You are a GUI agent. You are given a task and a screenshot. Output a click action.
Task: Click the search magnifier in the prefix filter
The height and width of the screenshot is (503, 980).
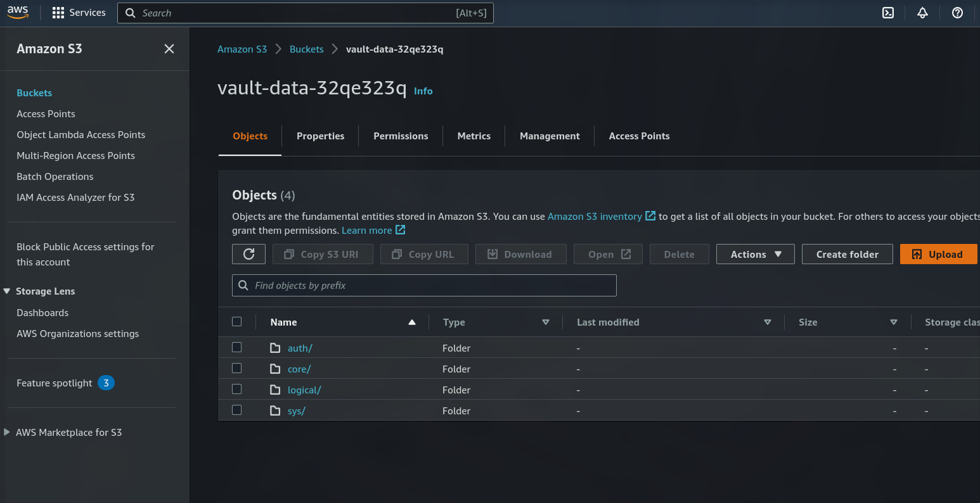[243, 286]
